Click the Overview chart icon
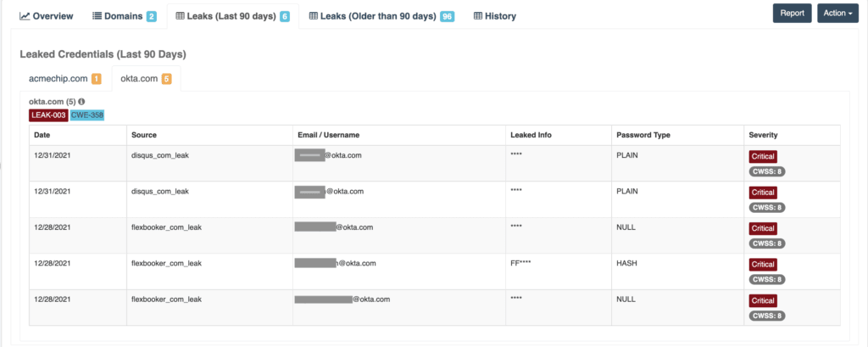 (x=25, y=16)
